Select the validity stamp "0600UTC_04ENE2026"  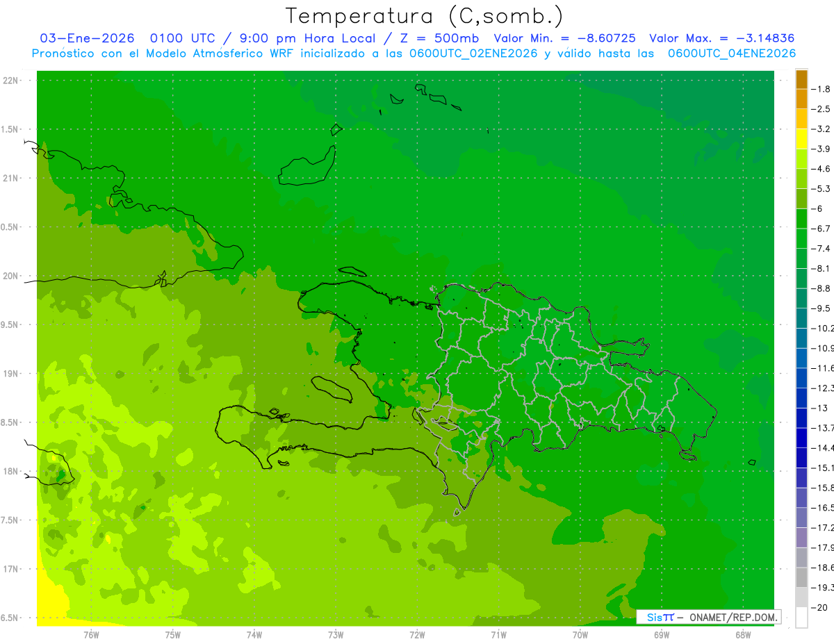pos(732,53)
